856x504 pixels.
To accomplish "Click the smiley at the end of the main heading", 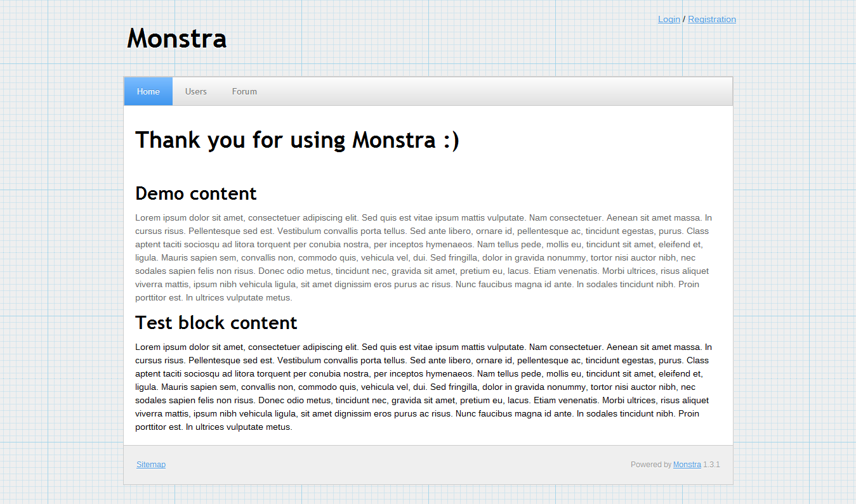I will (451, 140).
